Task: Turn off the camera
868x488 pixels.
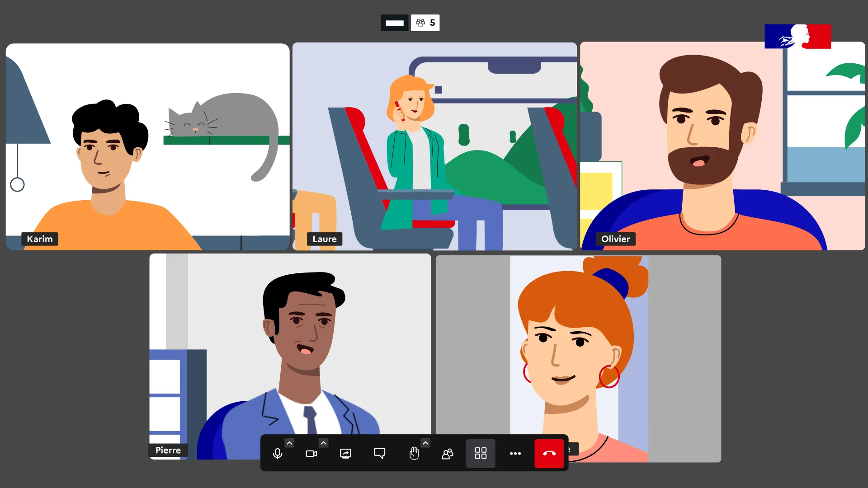Action: pos(311,453)
